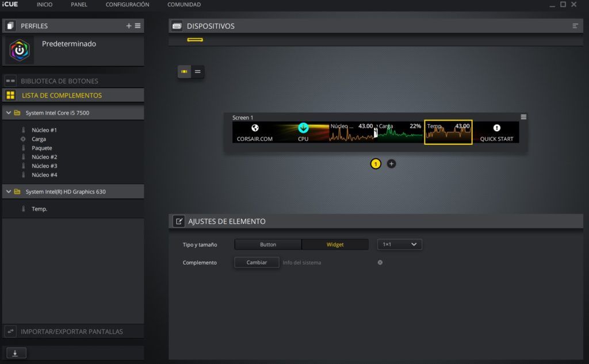Select Paquete sensor item
The image size is (589, 364).
click(41, 148)
